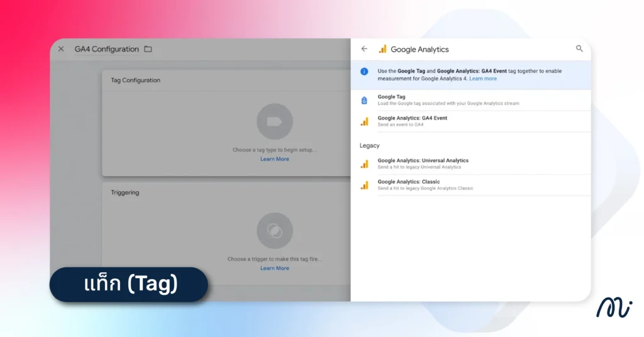Click the Universal Analytics bar-chart icon
This screenshot has width=644, height=337.
[365, 164]
